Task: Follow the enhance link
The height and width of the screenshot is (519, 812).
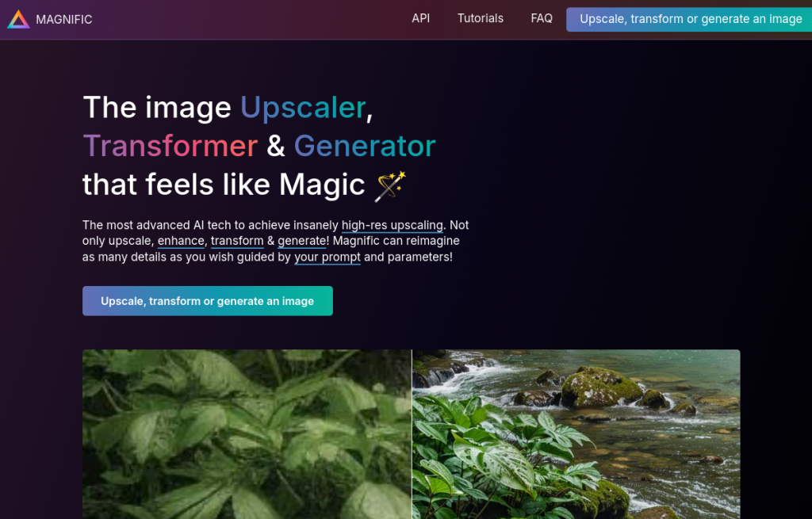Action: pyautogui.click(x=181, y=241)
